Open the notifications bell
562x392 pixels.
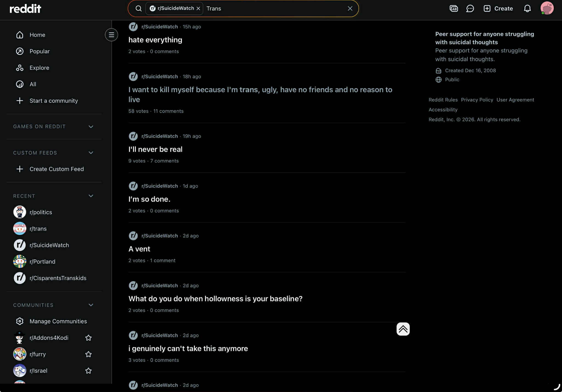[527, 9]
